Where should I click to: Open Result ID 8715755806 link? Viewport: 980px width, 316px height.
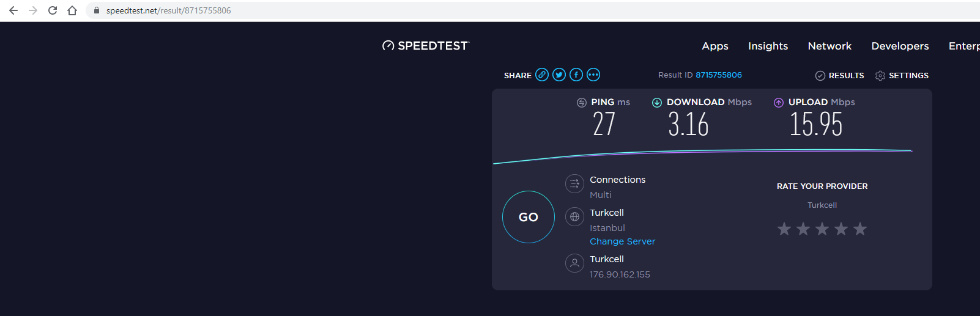click(x=718, y=75)
